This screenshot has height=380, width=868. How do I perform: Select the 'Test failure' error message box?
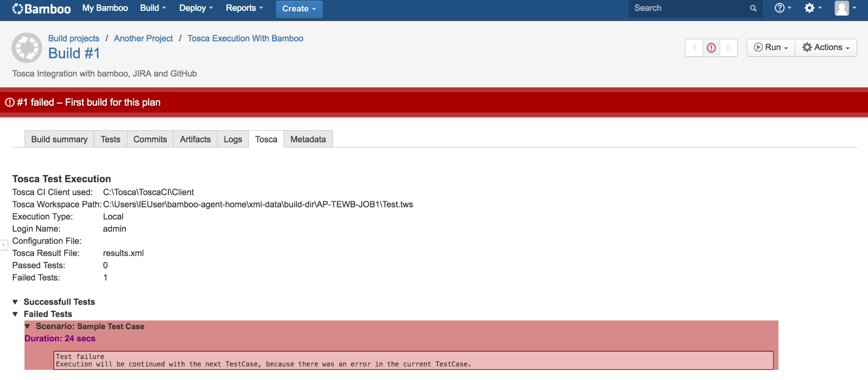[414, 361]
